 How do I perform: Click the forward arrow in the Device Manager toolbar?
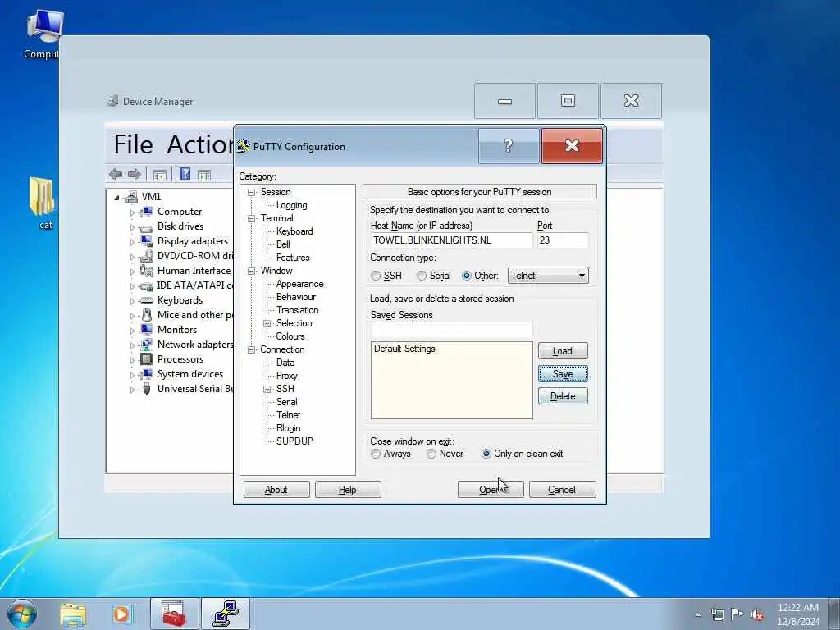pyautogui.click(x=134, y=174)
